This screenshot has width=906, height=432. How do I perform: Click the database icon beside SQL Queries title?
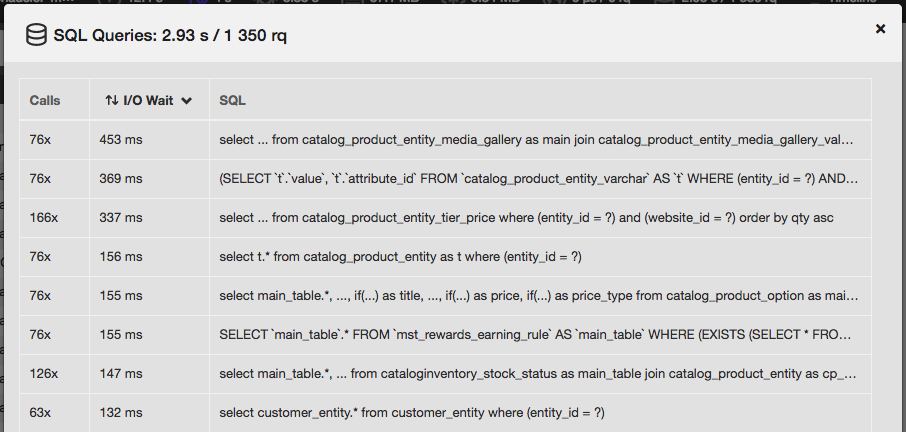click(36, 35)
